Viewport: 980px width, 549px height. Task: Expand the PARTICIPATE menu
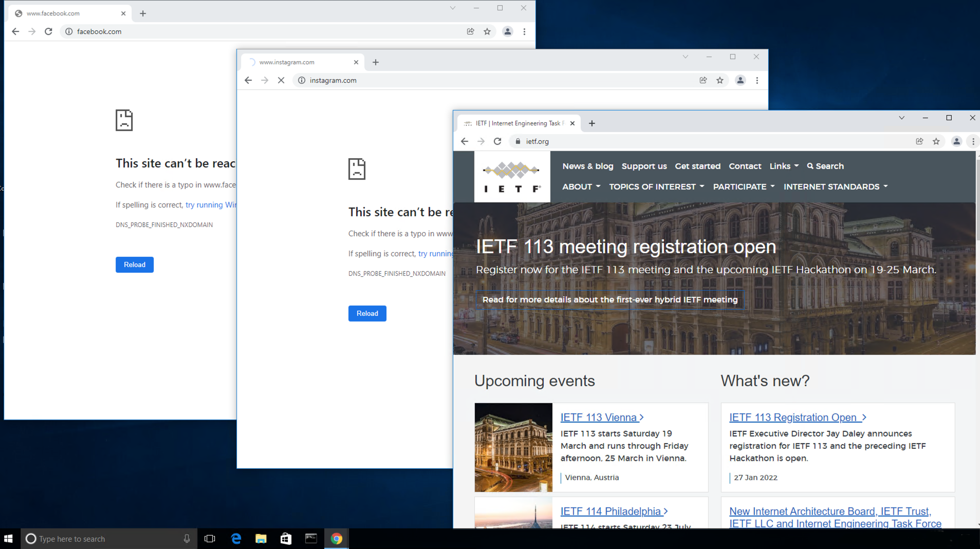point(744,186)
